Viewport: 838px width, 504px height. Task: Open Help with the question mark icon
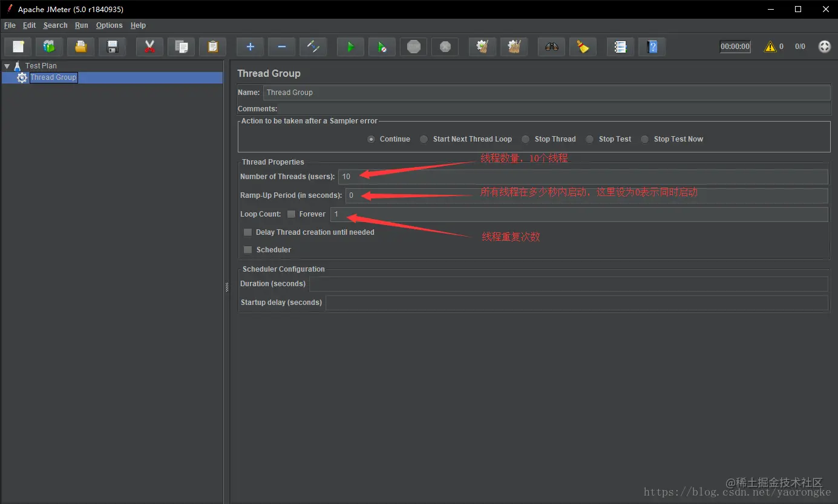click(652, 47)
